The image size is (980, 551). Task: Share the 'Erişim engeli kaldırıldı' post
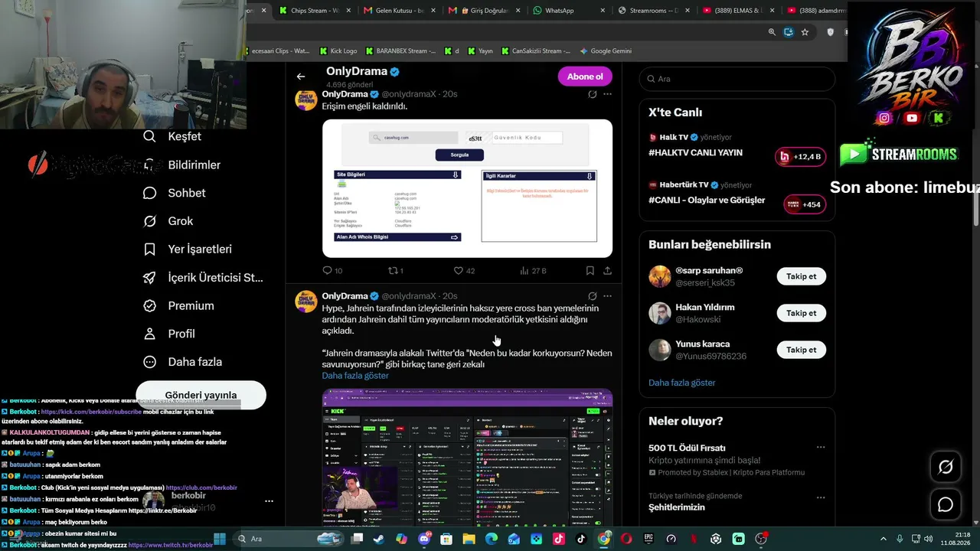point(607,271)
